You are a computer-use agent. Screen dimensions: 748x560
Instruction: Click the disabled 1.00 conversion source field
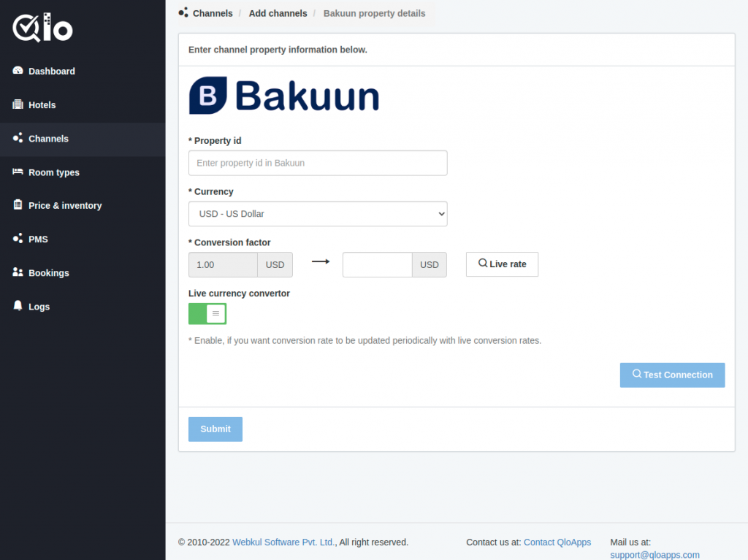click(223, 265)
